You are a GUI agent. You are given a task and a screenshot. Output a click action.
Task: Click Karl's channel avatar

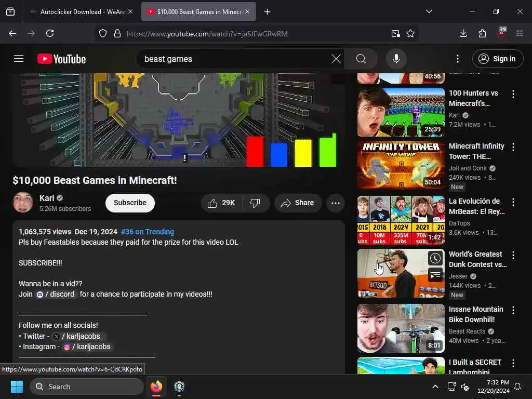click(x=23, y=203)
